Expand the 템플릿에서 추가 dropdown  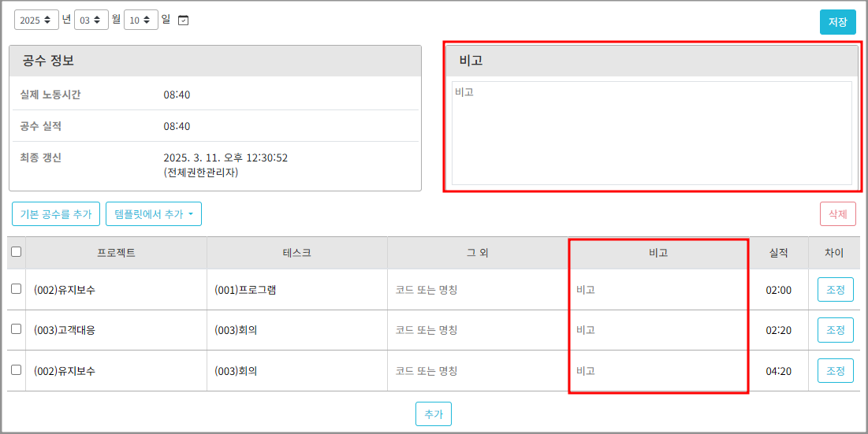pyautogui.click(x=154, y=214)
